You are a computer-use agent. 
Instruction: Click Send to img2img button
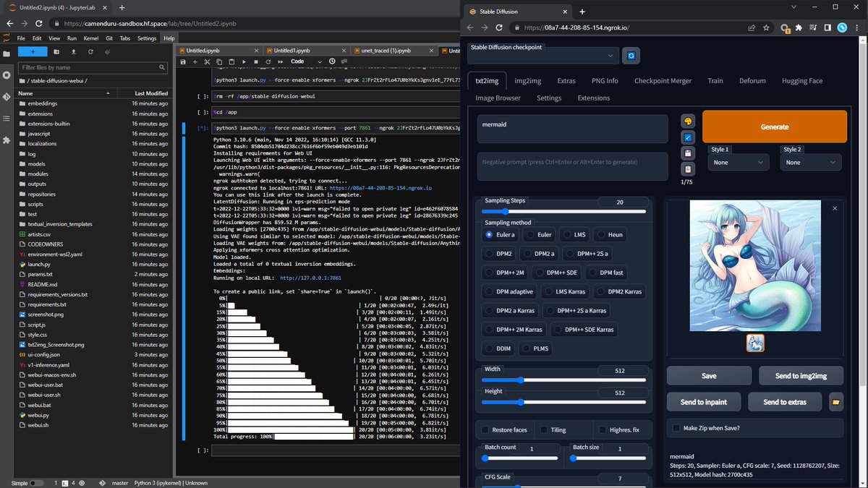[x=801, y=376]
